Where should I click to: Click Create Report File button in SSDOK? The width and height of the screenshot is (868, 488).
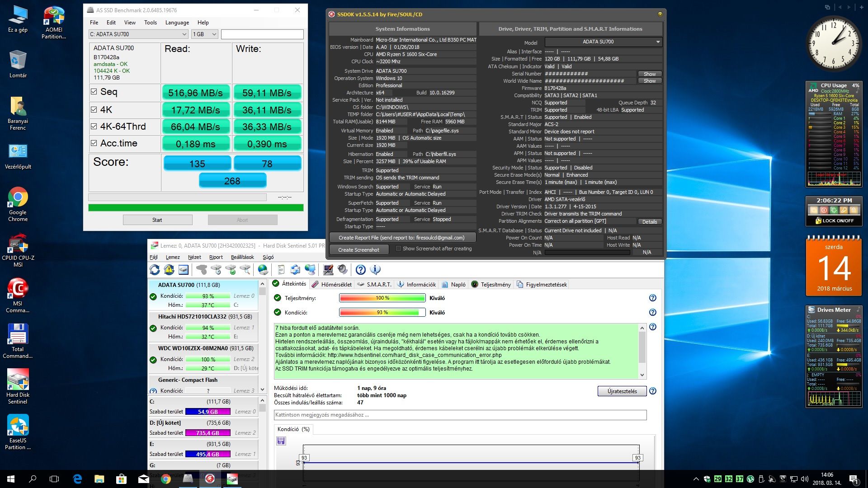pyautogui.click(x=402, y=238)
